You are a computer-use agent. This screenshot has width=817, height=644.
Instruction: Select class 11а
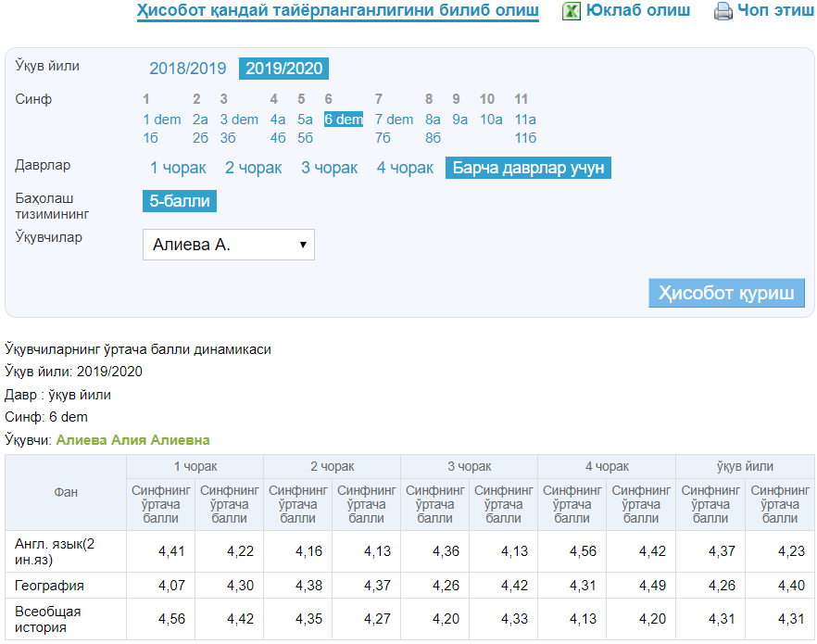point(525,120)
